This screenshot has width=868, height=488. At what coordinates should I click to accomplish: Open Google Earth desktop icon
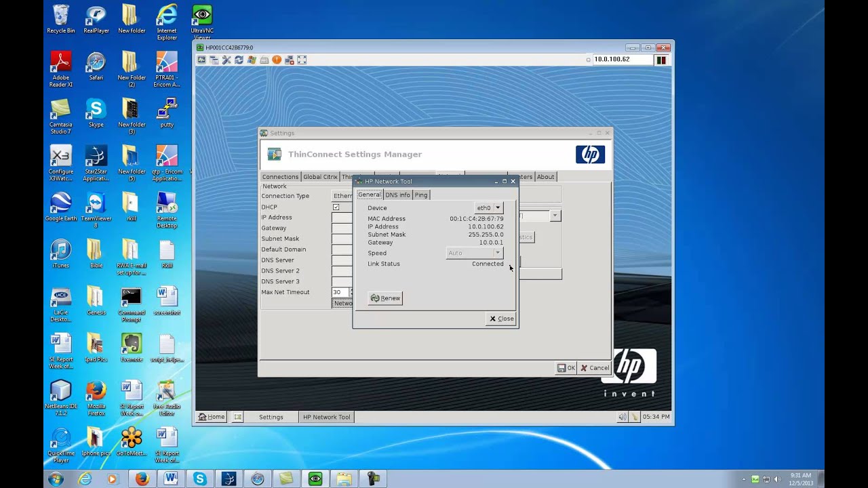(x=61, y=207)
